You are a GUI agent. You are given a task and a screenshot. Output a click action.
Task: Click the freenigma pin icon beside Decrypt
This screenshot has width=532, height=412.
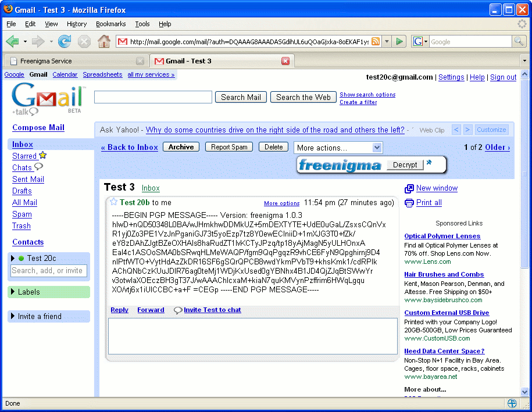point(429,163)
